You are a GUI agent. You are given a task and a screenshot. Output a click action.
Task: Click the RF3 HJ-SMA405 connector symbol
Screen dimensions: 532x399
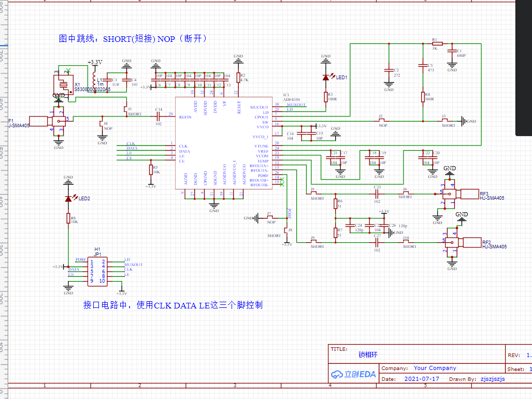pyautogui.click(x=459, y=194)
